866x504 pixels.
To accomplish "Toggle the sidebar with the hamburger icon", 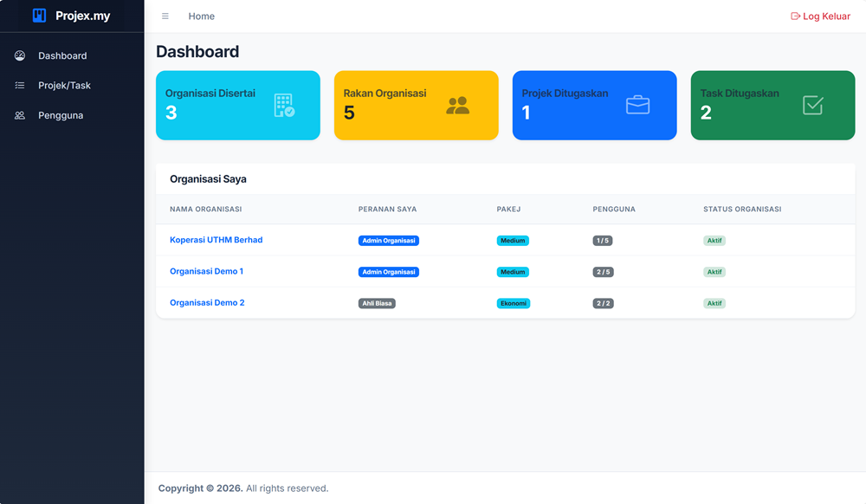I will (165, 16).
